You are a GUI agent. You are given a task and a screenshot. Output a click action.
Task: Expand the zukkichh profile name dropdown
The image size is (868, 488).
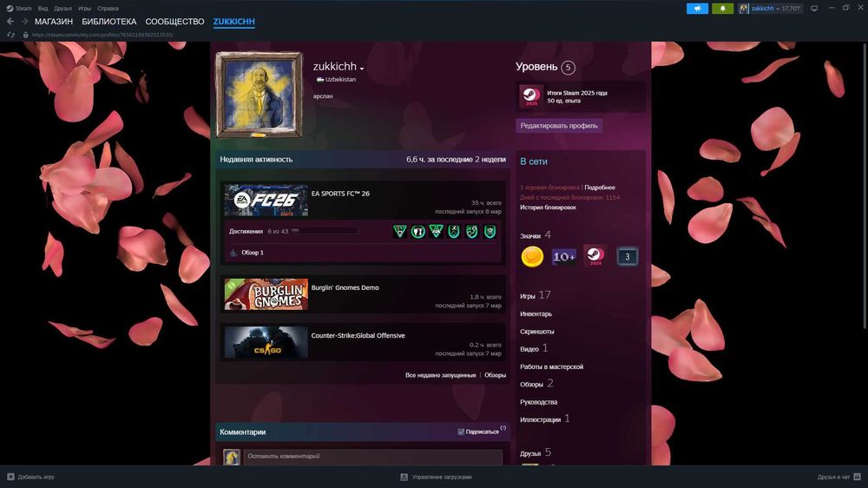[x=361, y=69]
